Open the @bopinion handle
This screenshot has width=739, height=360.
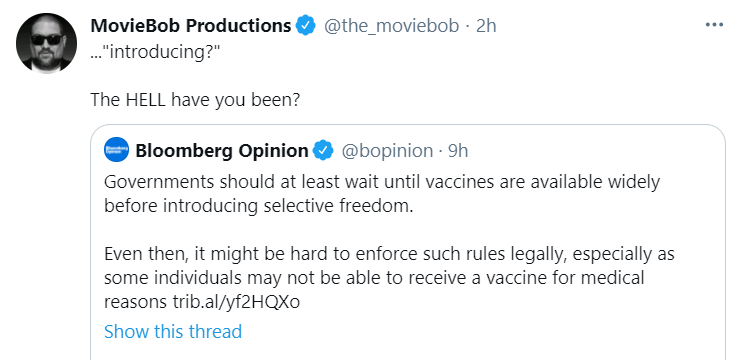click(x=387, y=151)
